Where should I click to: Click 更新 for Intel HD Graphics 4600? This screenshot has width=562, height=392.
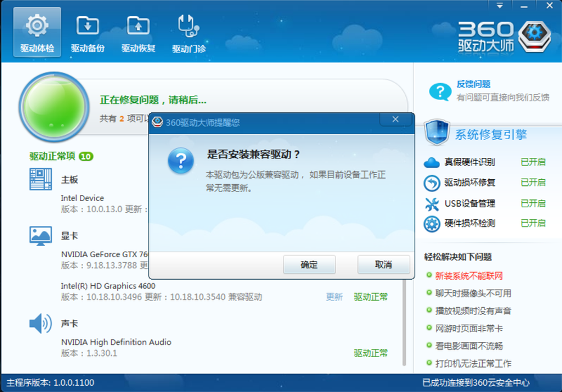[x=334, y=297]
